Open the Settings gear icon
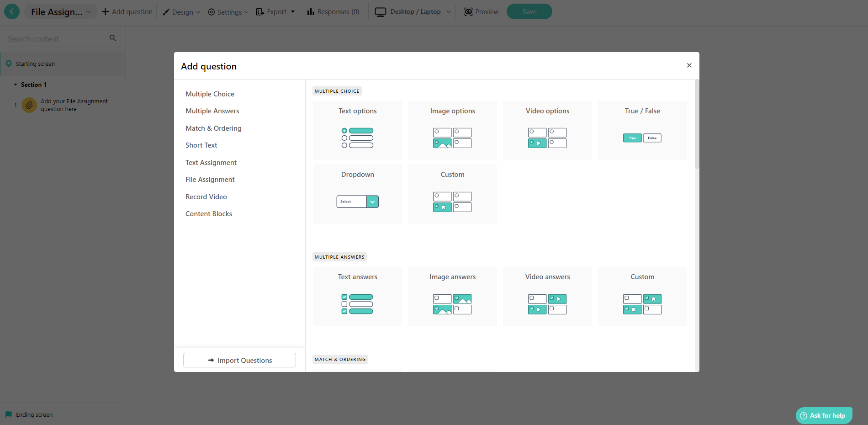 [x=211, y=11]
